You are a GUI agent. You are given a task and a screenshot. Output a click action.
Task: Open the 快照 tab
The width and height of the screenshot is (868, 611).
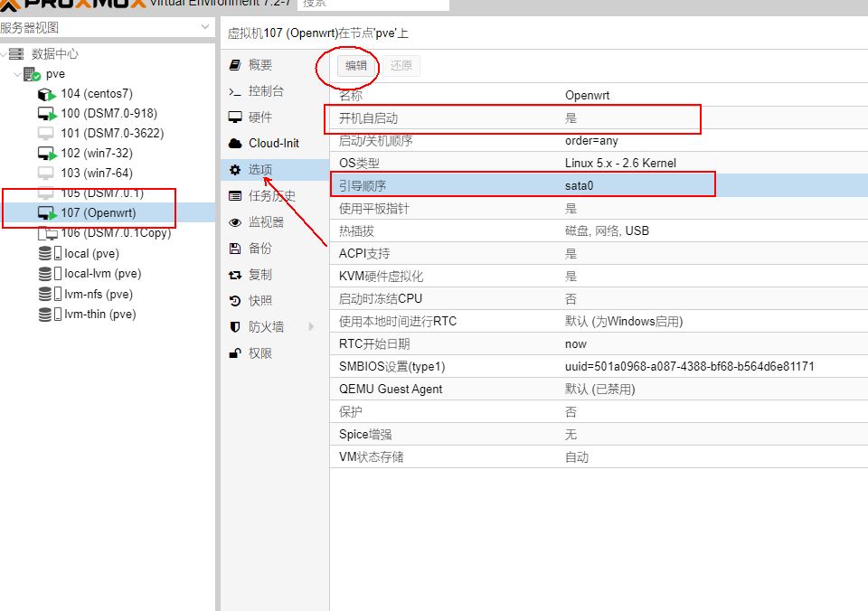tap(275, 300)
